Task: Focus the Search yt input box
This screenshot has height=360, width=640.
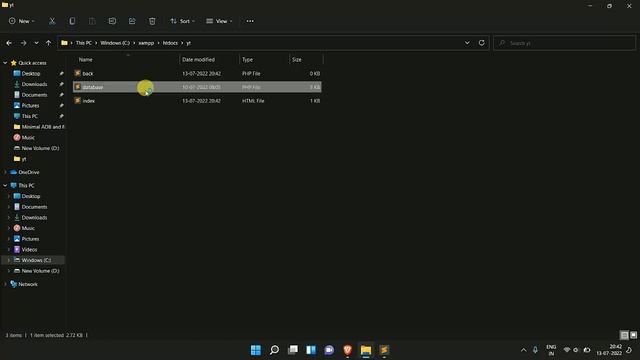Action: (x=564, y=43)
